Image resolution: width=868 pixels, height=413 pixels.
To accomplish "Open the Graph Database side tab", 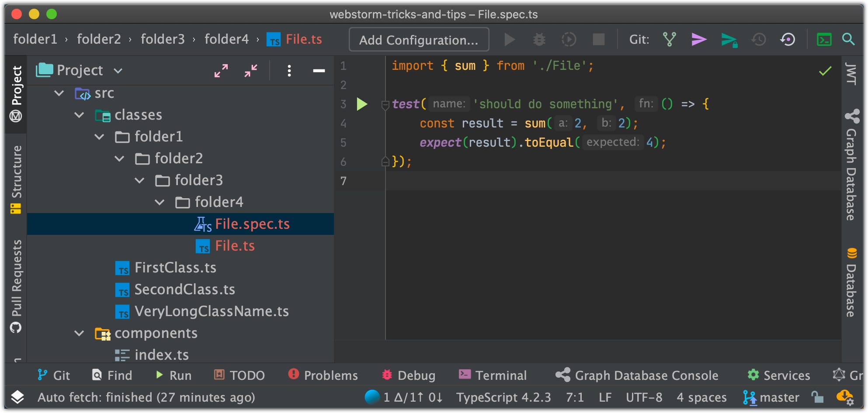I will [x=851, y=165].
